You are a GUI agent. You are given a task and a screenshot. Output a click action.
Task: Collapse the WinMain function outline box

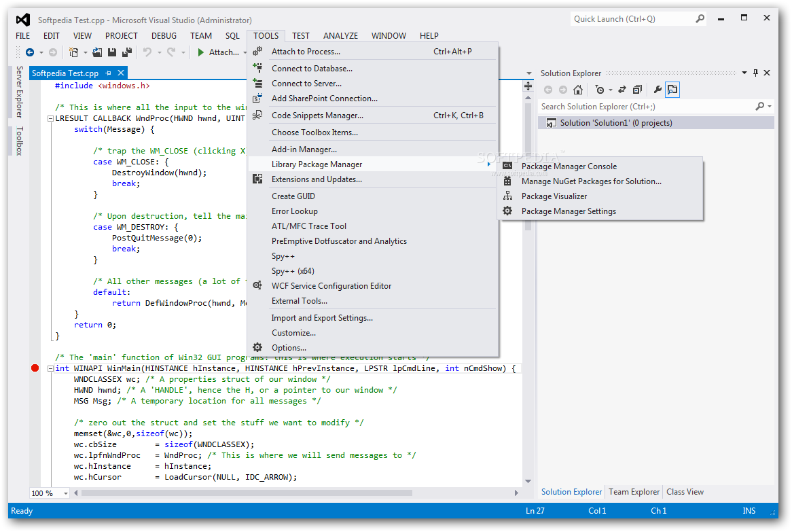point(50,368)
